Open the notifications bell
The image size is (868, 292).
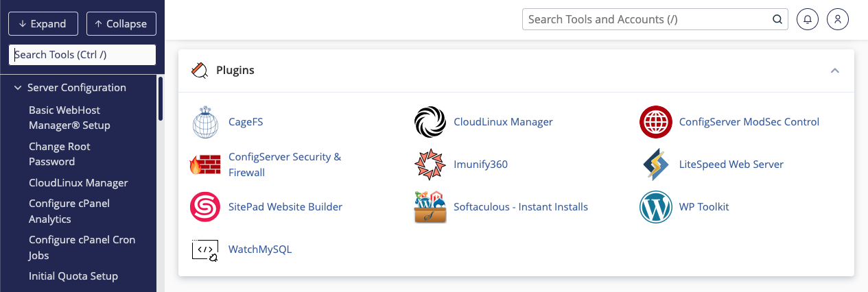[808, 19]
